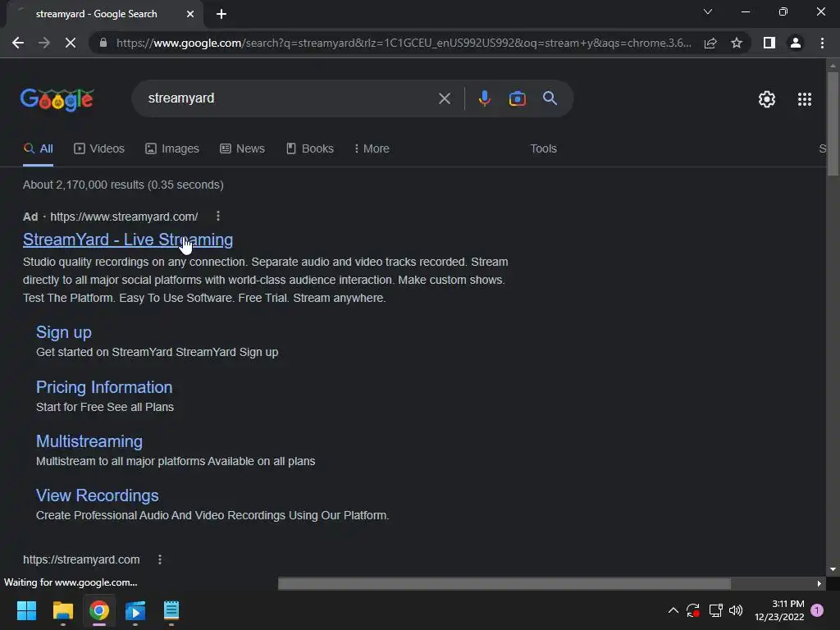The width and height of the screenshot is (840, 630).
Task: Click the vertical scrollbar thumb
Action: tap(833, 123)
